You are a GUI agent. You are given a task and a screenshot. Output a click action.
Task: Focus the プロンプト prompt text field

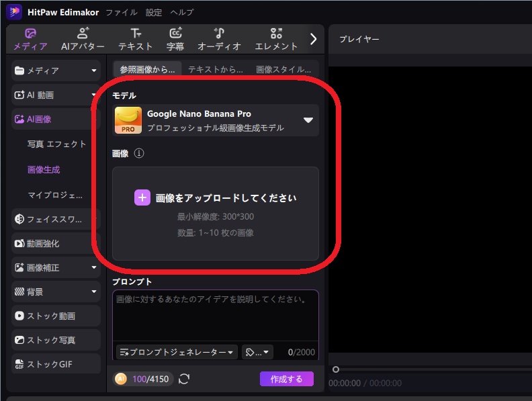coord(216,316)
